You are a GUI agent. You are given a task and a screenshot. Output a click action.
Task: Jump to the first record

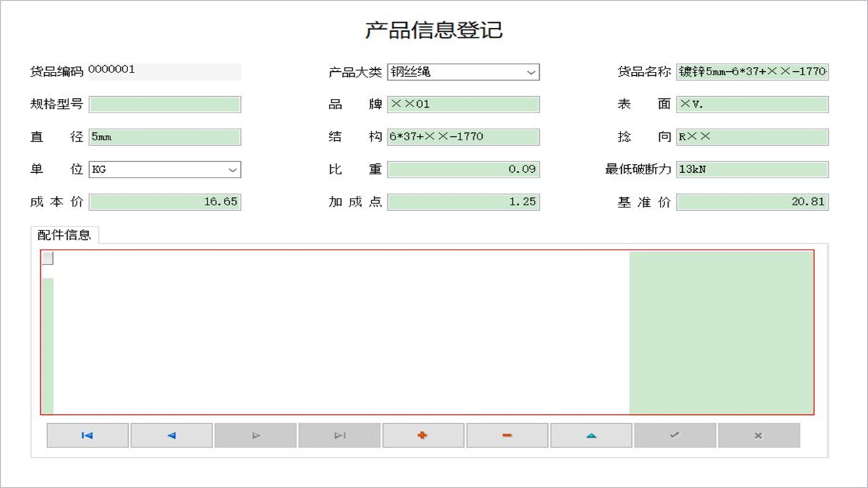87,435
